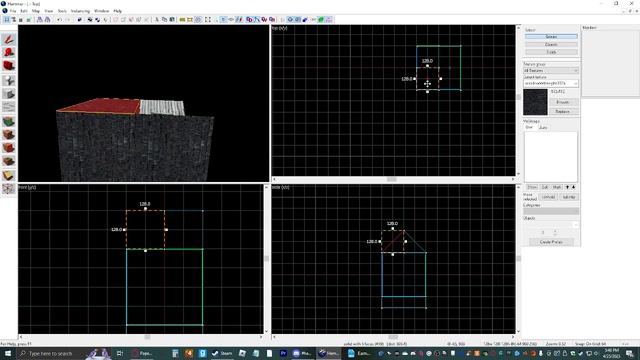The width and height of the screenshot is (640, 360).
Task: Select the Camera tool
Action: tap(9, 65)
